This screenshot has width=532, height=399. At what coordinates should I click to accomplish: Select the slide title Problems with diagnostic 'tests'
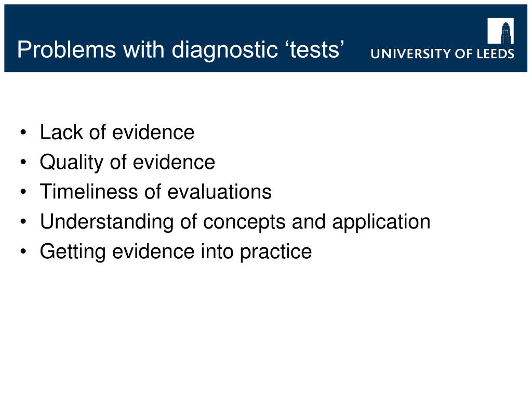(x=181, y=50)
